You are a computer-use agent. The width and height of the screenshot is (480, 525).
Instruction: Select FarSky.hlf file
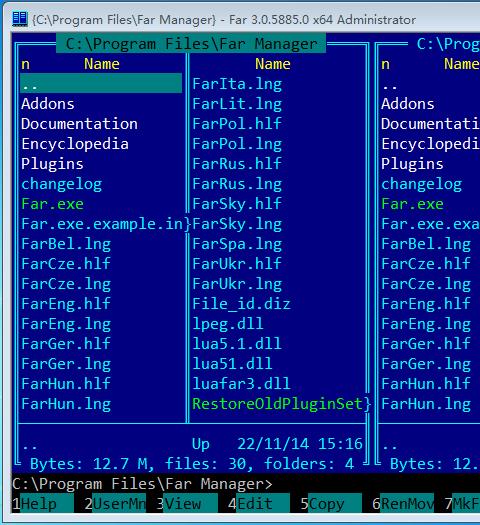pyautogui.click(x=237, y=204)
